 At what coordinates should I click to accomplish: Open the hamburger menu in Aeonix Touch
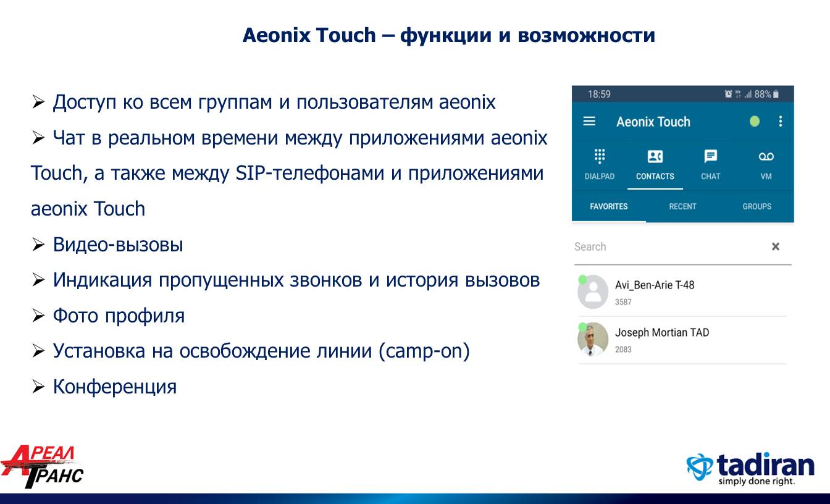pos(589,122)
